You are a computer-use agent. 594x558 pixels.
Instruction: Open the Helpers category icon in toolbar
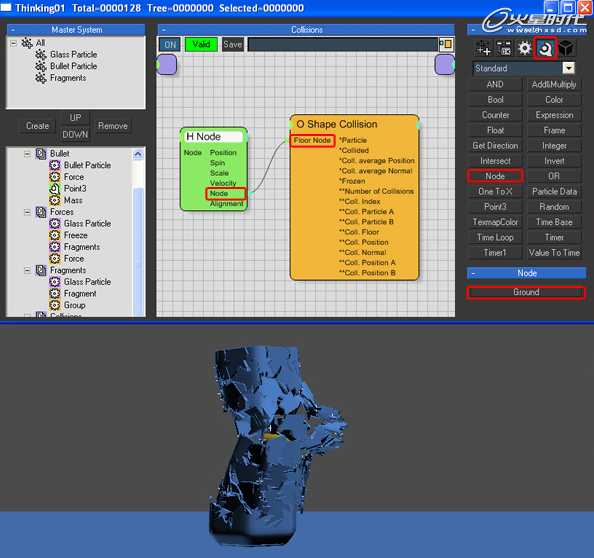pyautogui.click(x=546, y=48)
